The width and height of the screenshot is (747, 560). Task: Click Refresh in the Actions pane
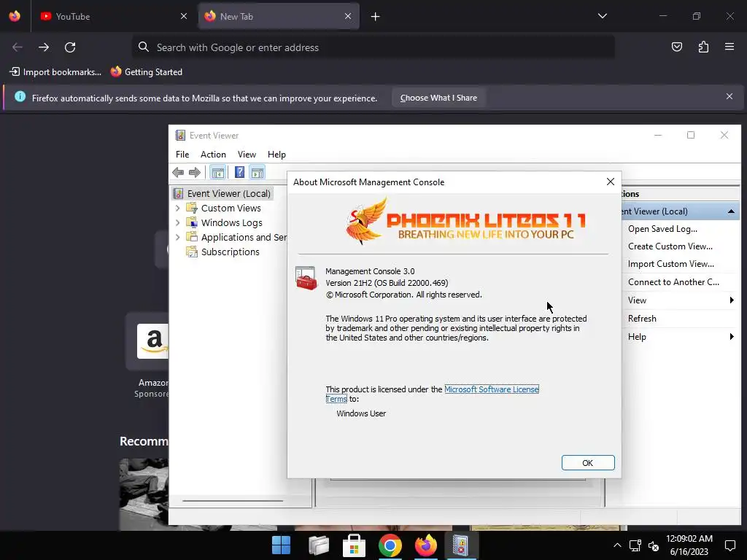(x=642, y=319)
